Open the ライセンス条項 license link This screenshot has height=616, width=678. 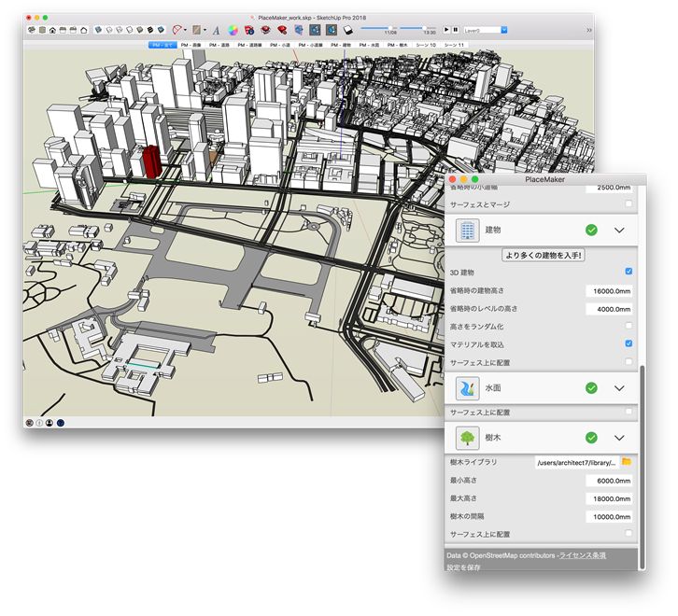tap(583, 555)
